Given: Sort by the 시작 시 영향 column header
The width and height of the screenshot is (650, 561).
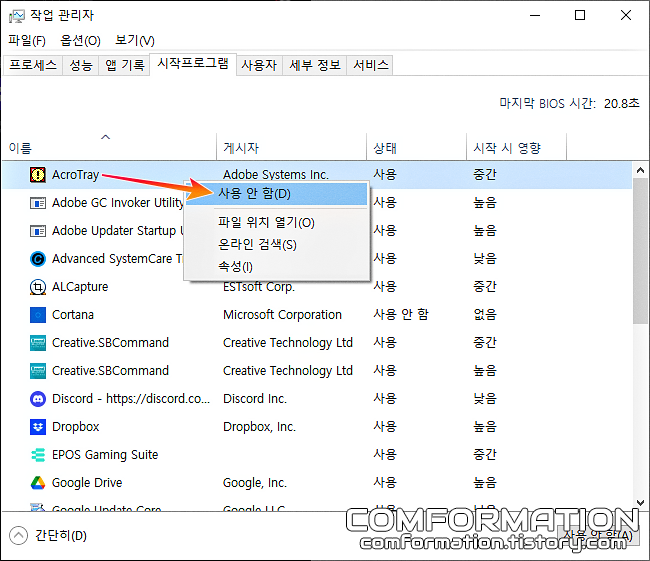Looking at the screenshot, I should (517, 148).
